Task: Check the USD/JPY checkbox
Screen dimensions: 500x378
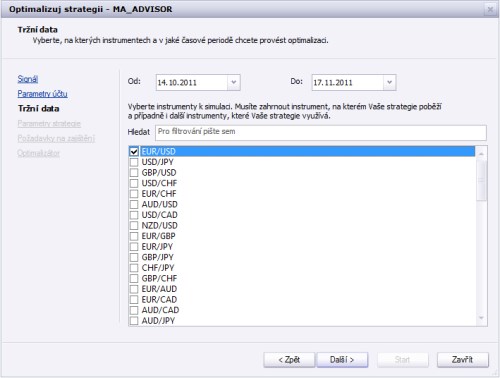Action: click(x=134, y=162)
